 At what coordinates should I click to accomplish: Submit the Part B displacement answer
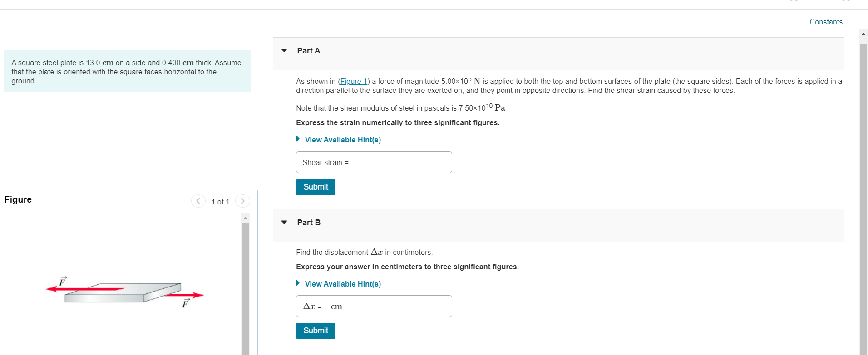click(x=316, y=331)
